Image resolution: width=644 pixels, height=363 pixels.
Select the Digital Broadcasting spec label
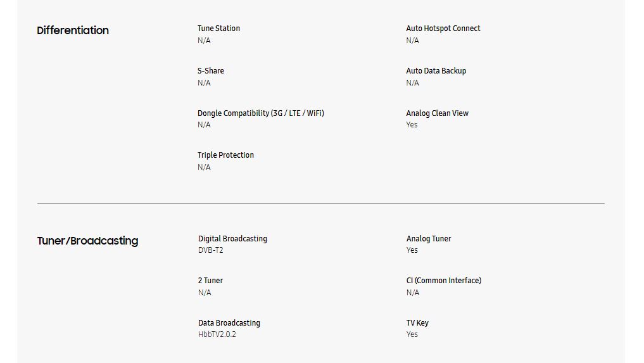coord(232,239)
